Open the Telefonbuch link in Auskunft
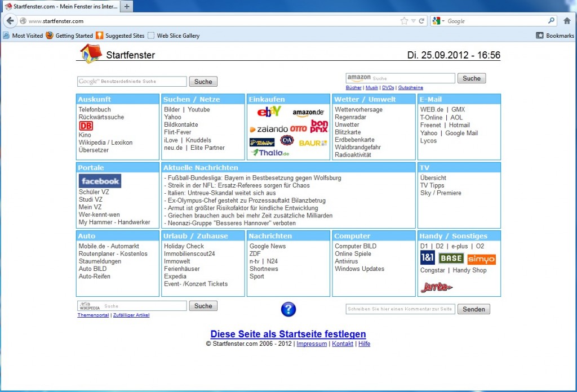Image resolution: width=577 pixels, height=392 pixels. [95, 110]
